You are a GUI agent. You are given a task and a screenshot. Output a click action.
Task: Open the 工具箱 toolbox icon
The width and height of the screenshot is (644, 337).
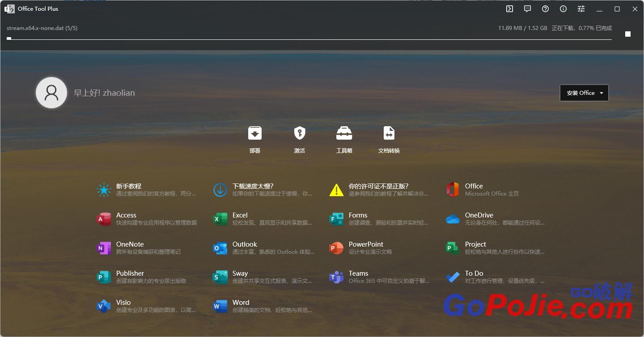click(x=344, y=133)
